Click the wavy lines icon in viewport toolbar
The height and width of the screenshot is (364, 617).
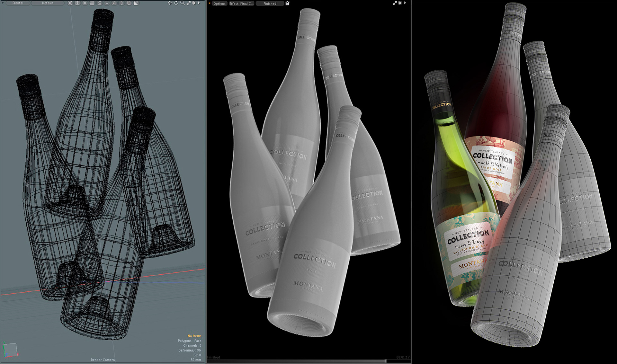[x=92, y=3]
